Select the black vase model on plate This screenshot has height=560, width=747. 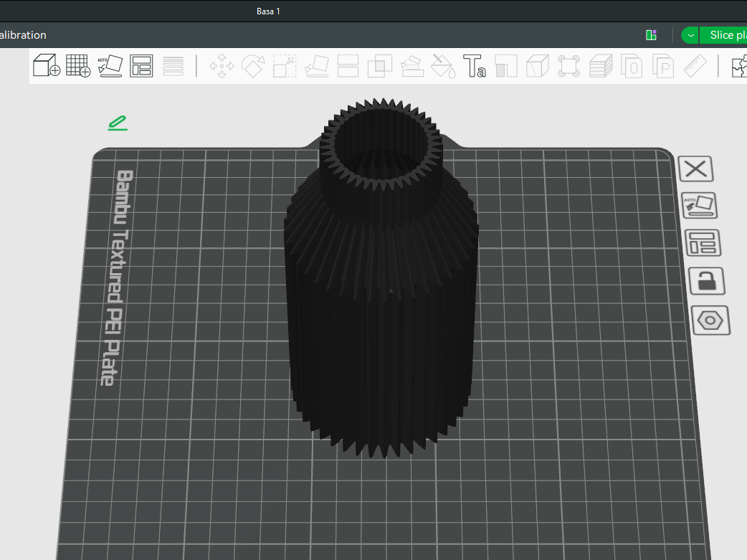point(382,323)
